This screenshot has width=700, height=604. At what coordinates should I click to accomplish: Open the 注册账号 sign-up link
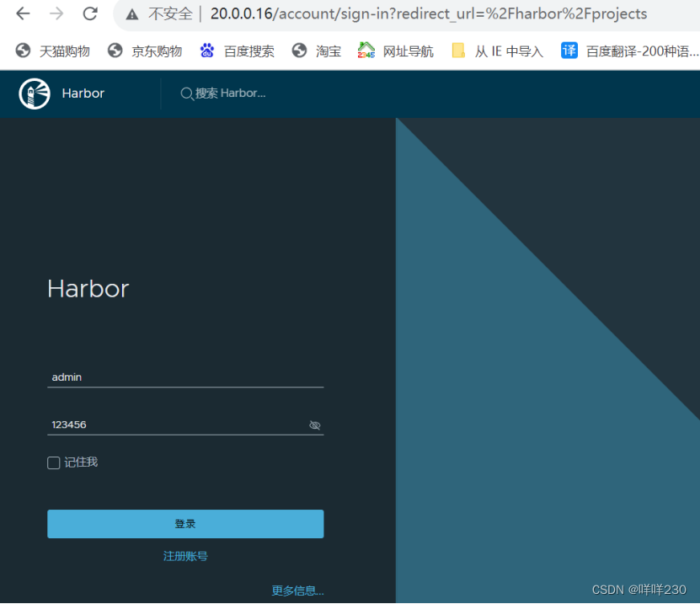(x=185, y=556)
